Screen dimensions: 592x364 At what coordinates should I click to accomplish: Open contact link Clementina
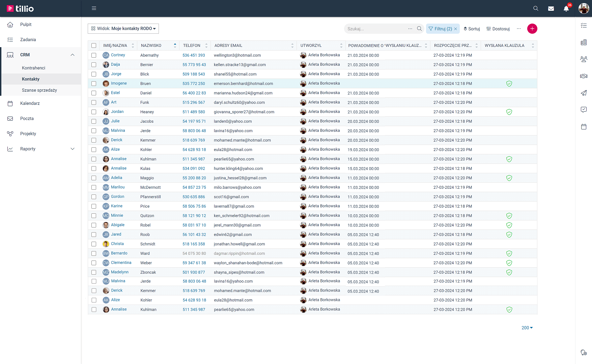click(x=121, y=263)
